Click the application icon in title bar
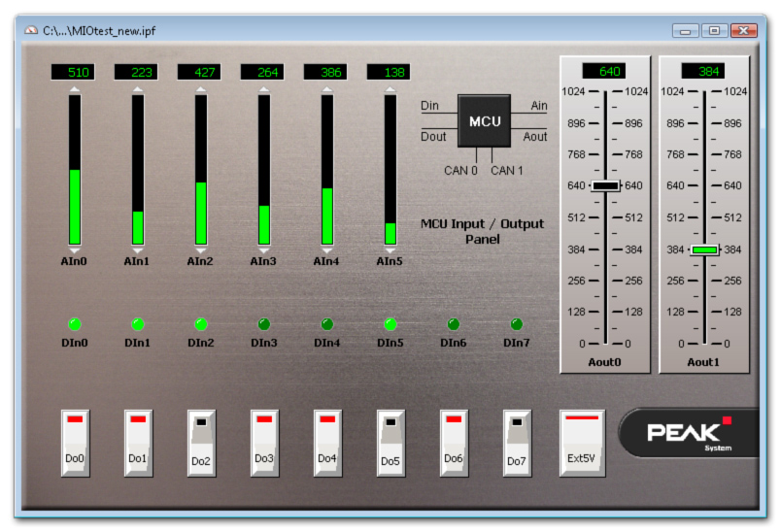Viewport: 781px width, 532px height. [x=31, y=31]
